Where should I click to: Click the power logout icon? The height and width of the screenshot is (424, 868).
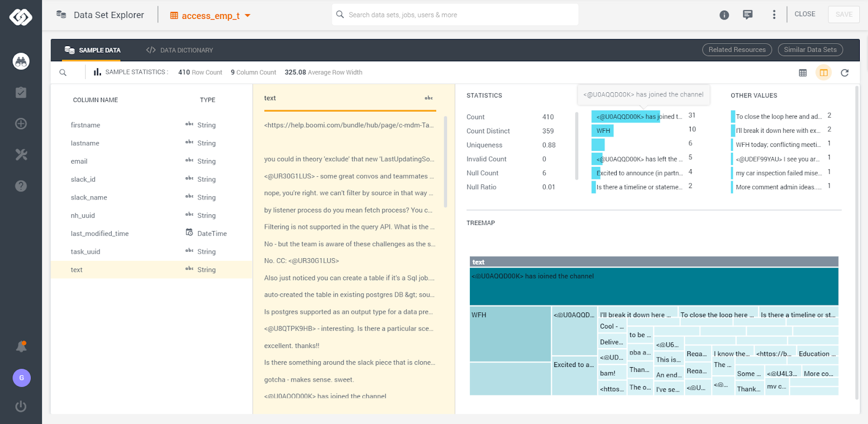pyautogui.click(x=21, y=406)
